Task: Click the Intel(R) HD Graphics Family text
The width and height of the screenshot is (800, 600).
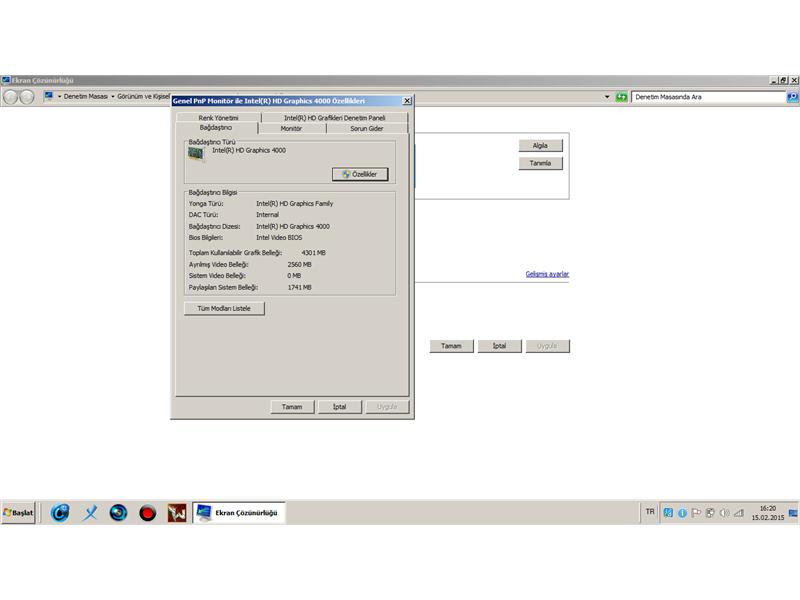Action: pyautogui.click(x=294, y=204)
